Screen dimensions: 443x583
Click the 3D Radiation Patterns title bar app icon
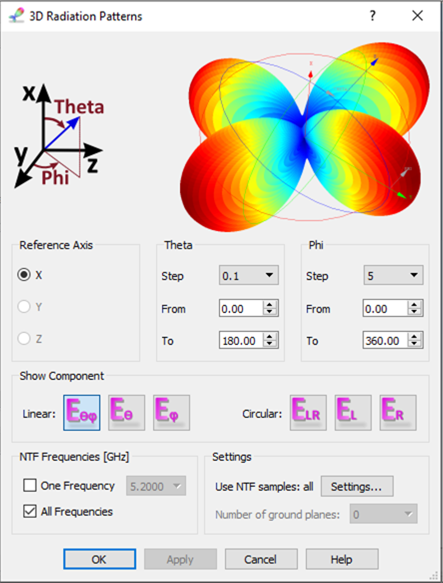(16, 16)
